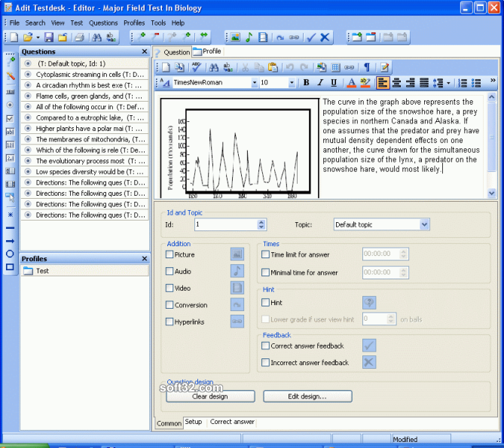This screenshot has width=504, height=448.
Task: Open the Topic dropdown
Action: pyautogui.click(x=424, y=224)
